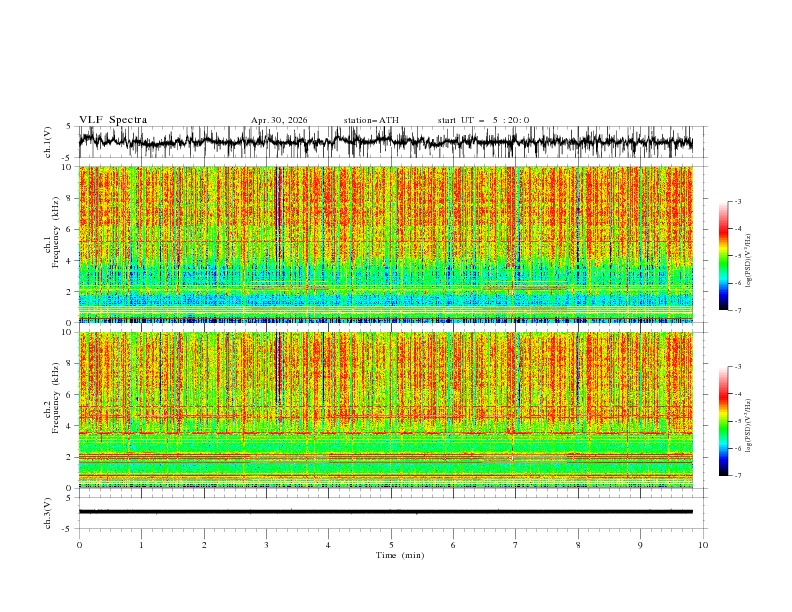
Task: Click the ch.1(V) axis label
Action: click(48, 142)
